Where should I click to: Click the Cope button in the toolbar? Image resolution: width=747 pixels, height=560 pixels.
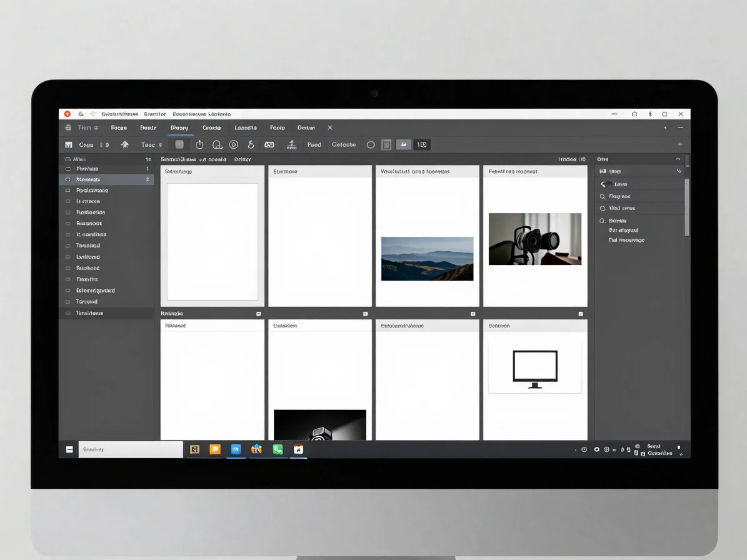86,145
